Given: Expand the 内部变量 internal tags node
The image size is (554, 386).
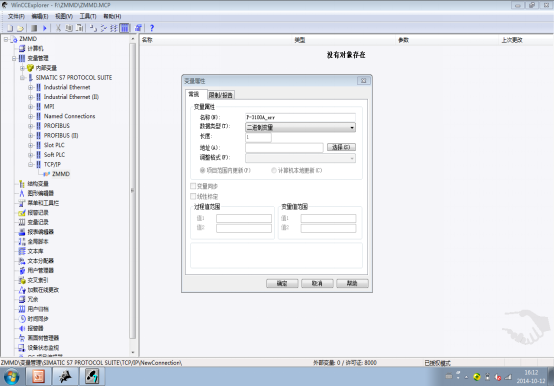Looking at the screenshot, I should 22,68.
